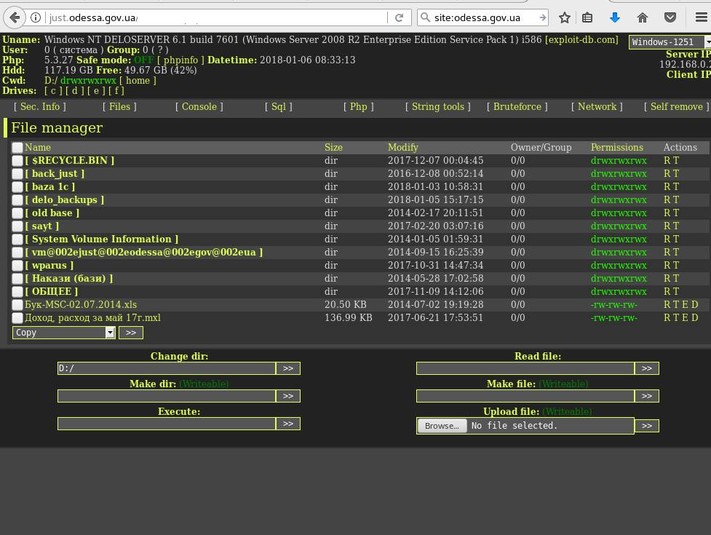
Task: Click the bookmark star icon
Action: (565, 18)
